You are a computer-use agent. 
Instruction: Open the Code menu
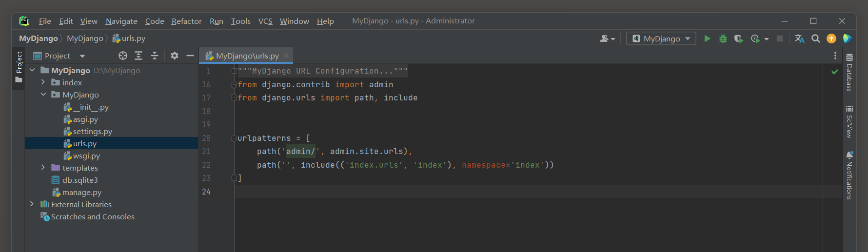pyautogui.click(x=155, y=21)
